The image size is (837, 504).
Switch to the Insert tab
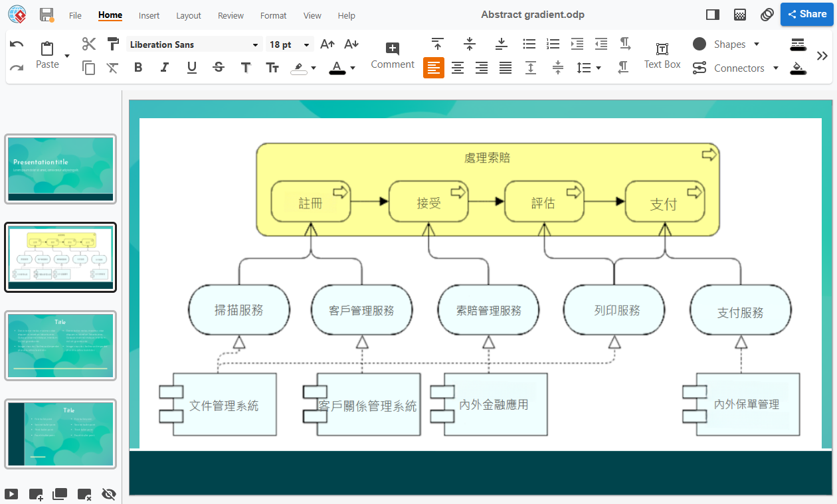pos(149,15)
